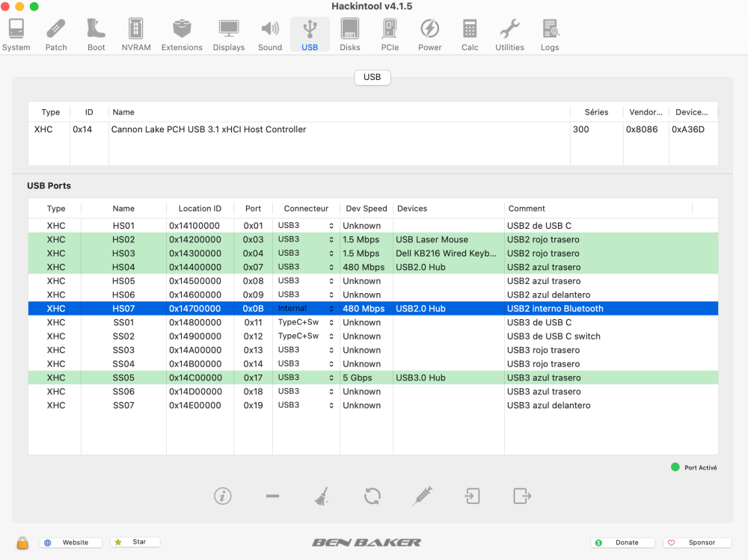Sort ports by Connecteur column header
Viewport: 748px width, 560px height.
(306, 209)
